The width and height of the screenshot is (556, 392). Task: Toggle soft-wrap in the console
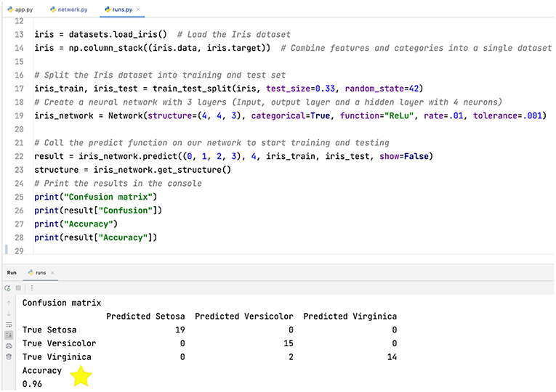9,324
